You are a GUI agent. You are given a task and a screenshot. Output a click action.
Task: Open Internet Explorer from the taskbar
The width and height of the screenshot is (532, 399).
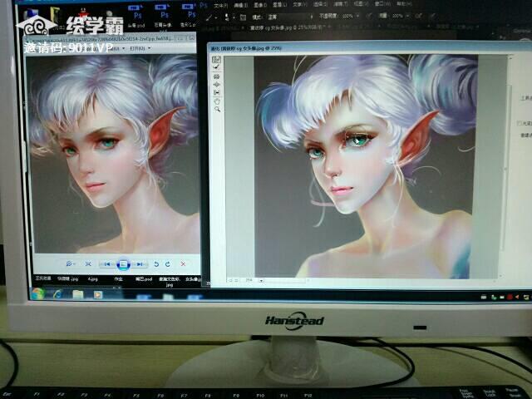(x=58, y=294)
